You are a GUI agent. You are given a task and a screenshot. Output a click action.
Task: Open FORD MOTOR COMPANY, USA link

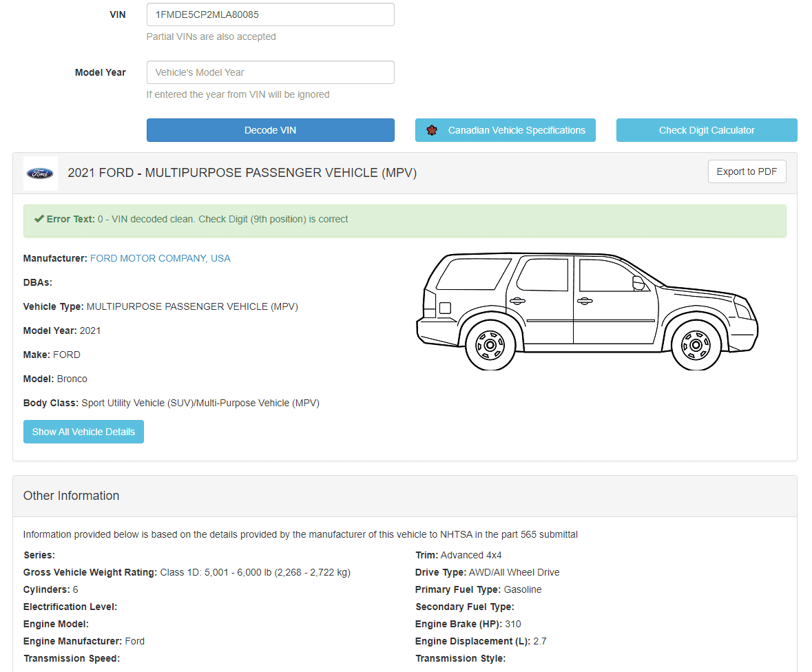click(x=160, y=258)
